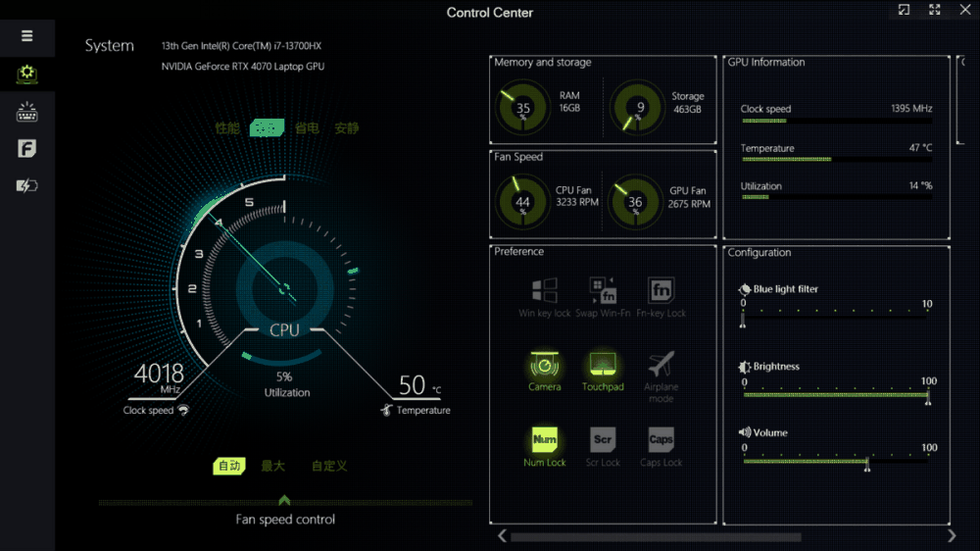Toggle Airplane mode
Viewport: 980px width, 551px height.
point(661,366)
